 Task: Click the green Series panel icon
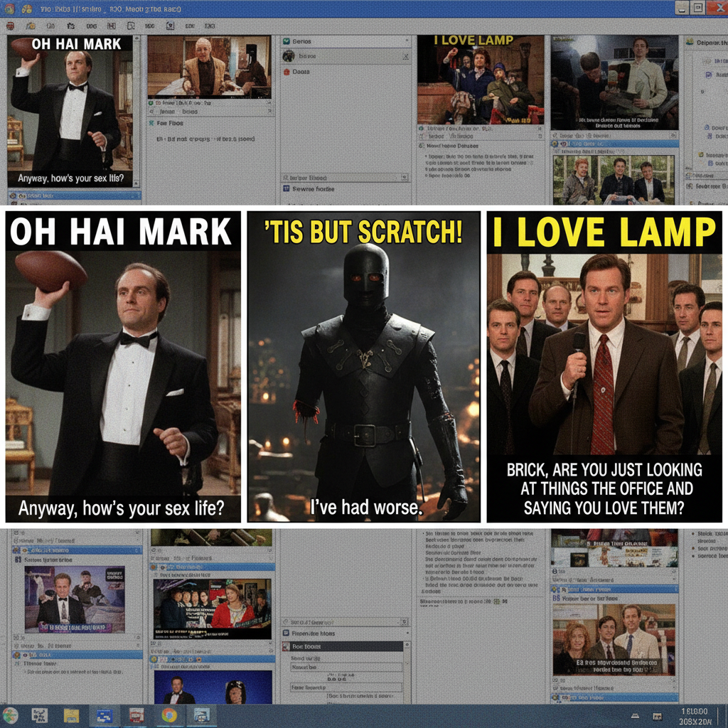(287, 42)
